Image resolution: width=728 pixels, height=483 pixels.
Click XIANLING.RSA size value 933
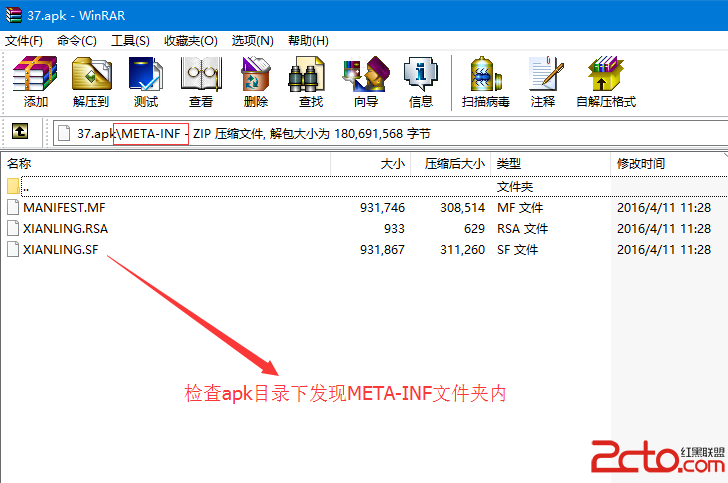[394, 228]
